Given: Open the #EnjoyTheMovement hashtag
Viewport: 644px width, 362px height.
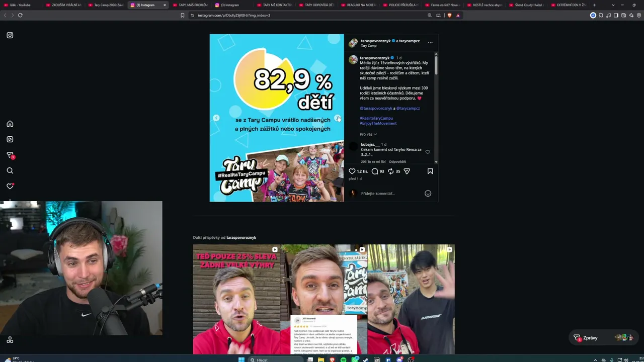Looking at the screenshot, I should tap(378, 123).
